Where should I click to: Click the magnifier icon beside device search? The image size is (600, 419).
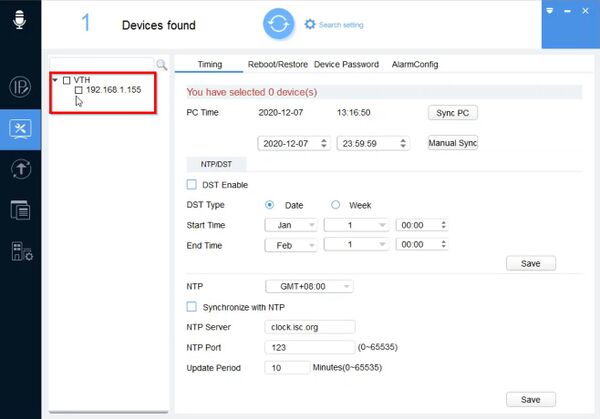[x=161, y=65]
